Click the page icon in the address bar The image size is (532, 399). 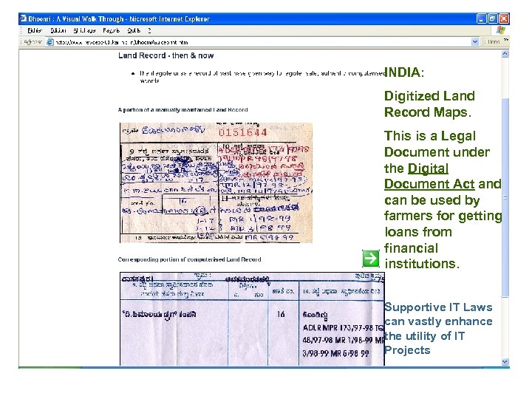point(50,42)
